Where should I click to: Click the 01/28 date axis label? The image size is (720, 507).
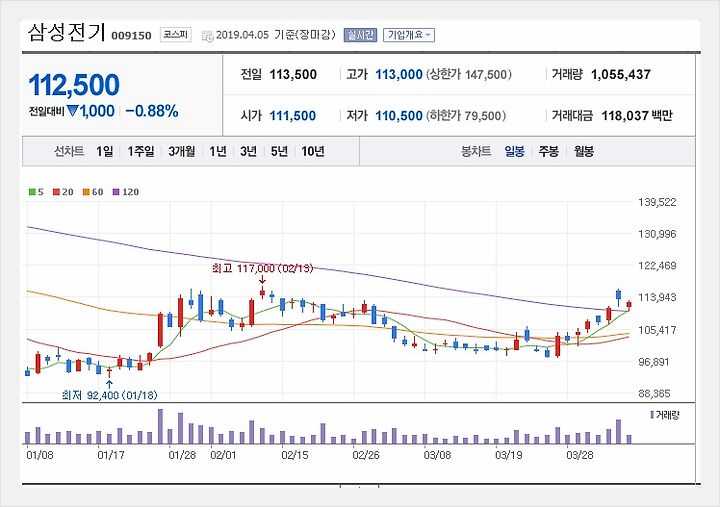[182, 455]
